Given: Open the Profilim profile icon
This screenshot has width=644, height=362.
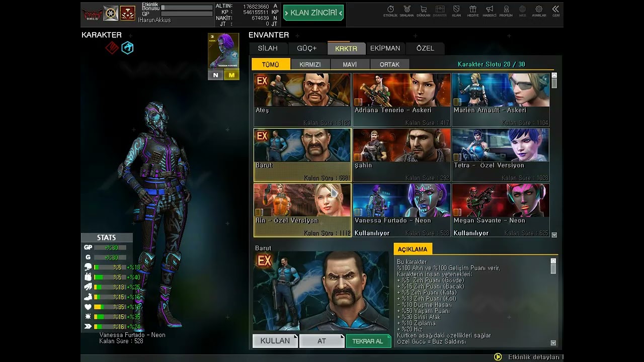Looking at the screenshot, I should 506,9.
